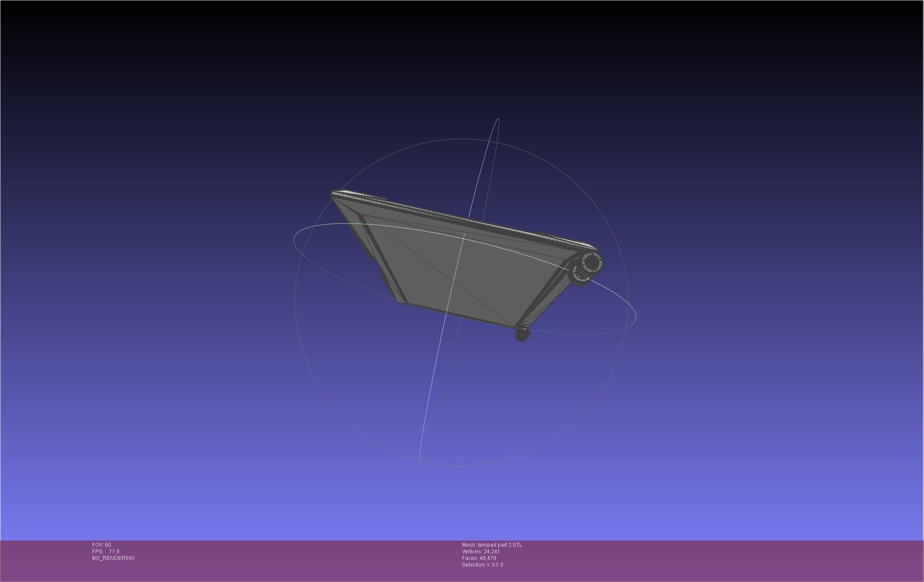Click the large cylinder end on mesh right

pos(592,263)
